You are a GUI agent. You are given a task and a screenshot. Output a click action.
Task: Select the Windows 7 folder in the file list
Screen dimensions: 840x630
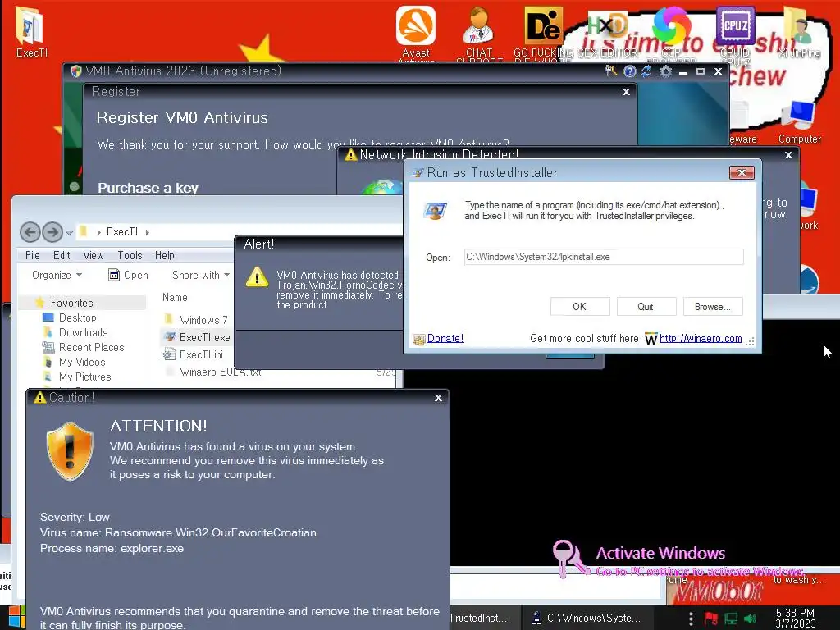tap(196, 320)
